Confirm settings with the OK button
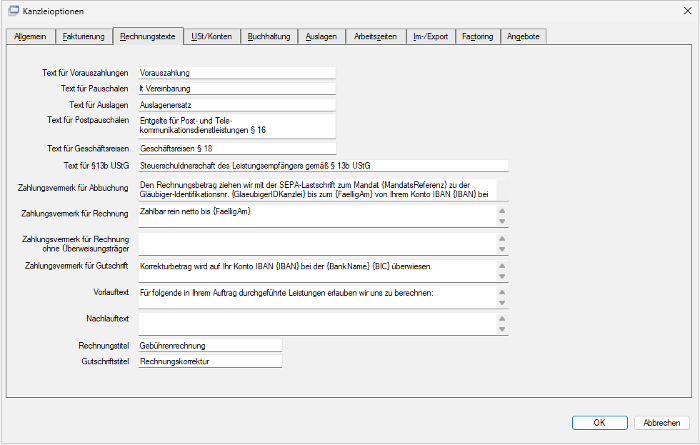This screenshot has height=445, width=700. 600,423
